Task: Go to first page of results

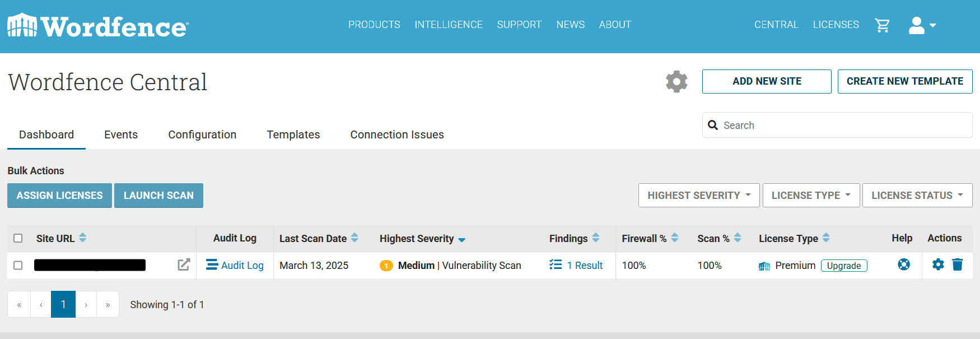Action: 19,304
